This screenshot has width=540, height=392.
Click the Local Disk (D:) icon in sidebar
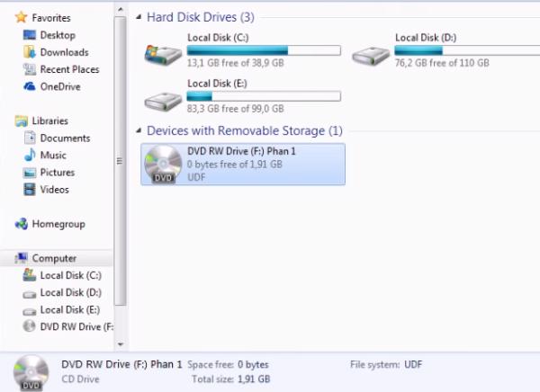click(x=30, y=294)
